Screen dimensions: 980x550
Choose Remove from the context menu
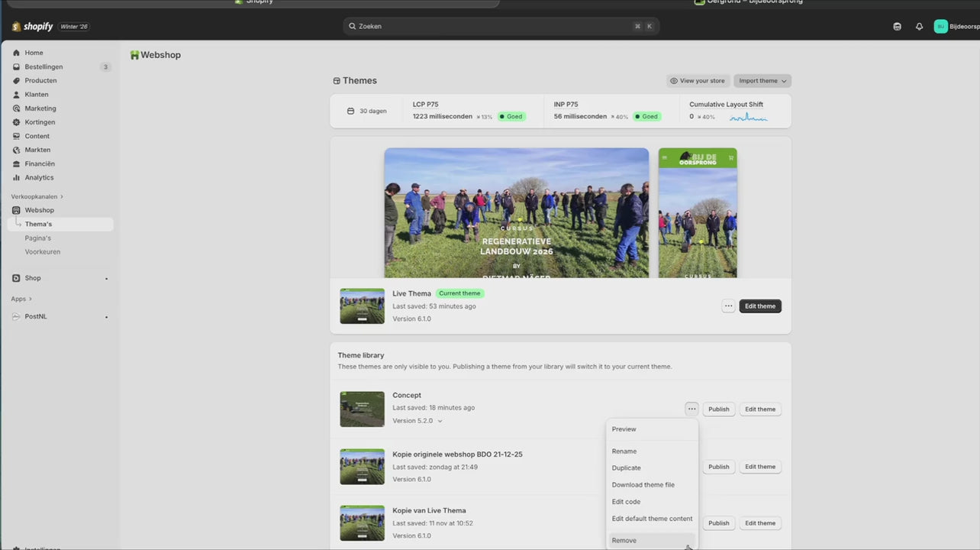(x=652, y=541)
